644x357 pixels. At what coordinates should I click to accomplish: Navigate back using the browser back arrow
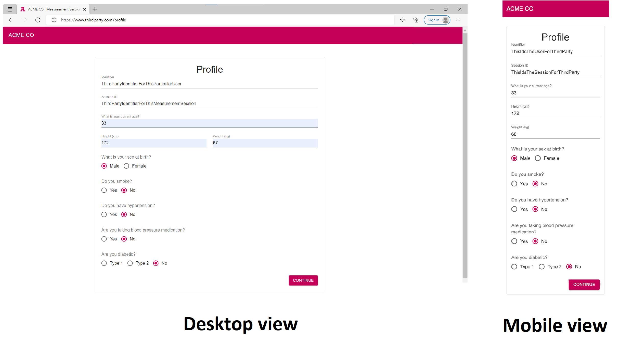pos(11,20)
